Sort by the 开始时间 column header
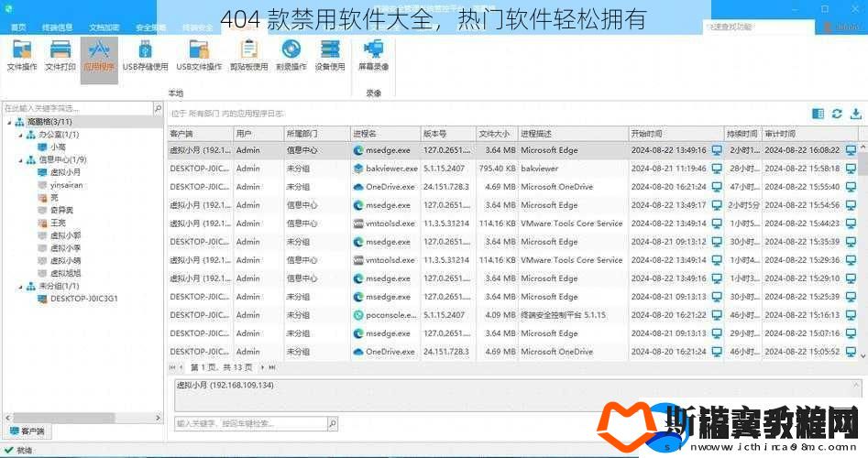This screenshot has height=458, width=868. (x=676, y=134)
